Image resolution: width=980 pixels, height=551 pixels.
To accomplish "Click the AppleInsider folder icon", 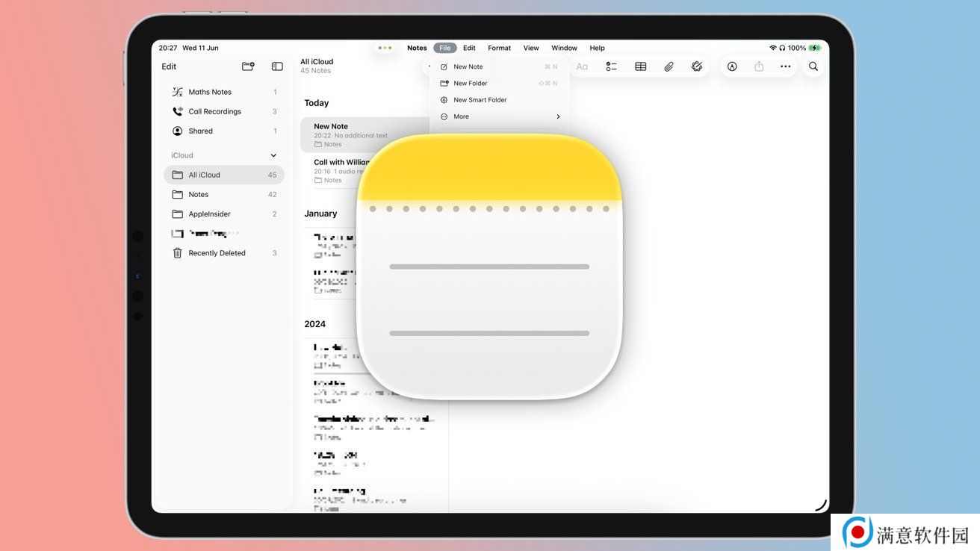I will (177, 214).
